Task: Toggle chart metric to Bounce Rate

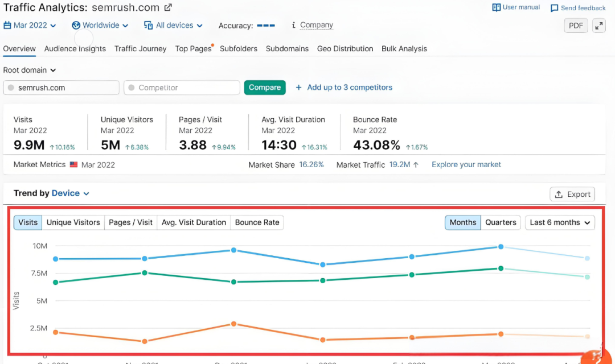Action: point(257,222)
